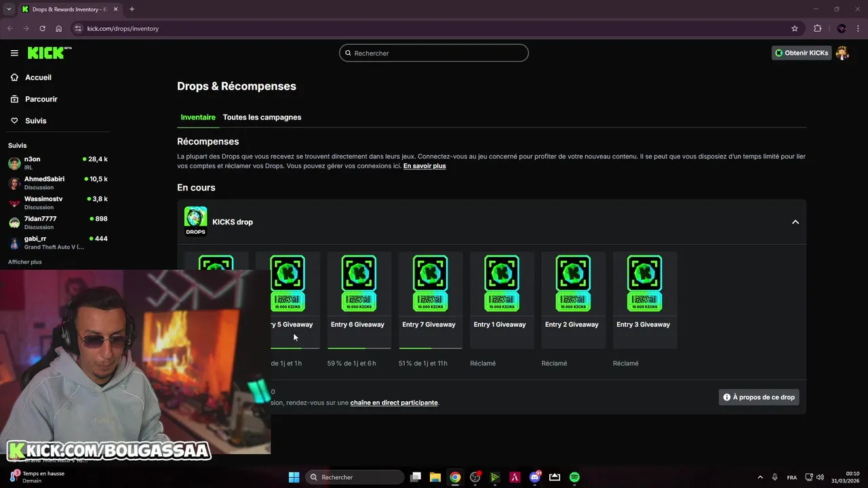
Task: Select the Entry 7 Giveaway reward card
Action: 431,300
